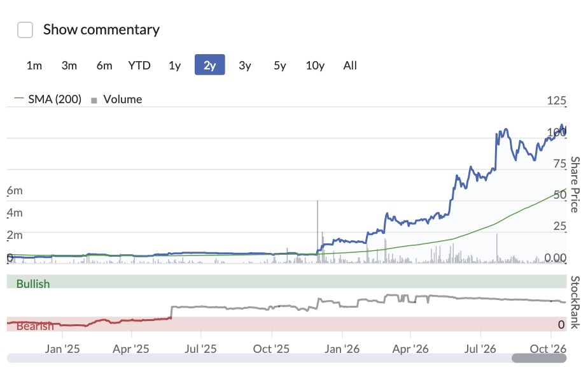Screen dimensions: 588x372
Task: Click the Share Price axis title
Action: (575, 184)
